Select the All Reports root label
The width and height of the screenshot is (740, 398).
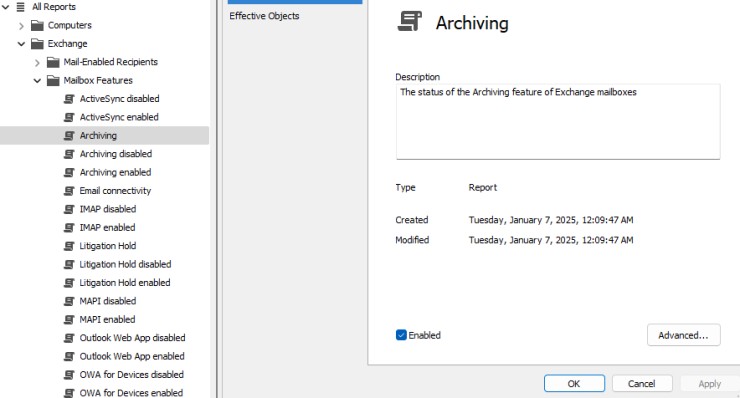click(x=54, y=7)
